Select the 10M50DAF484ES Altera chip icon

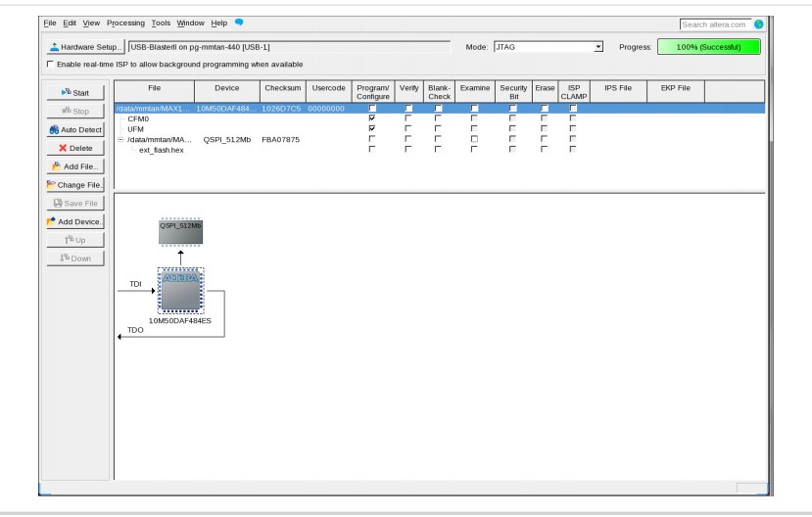[180, 291]
